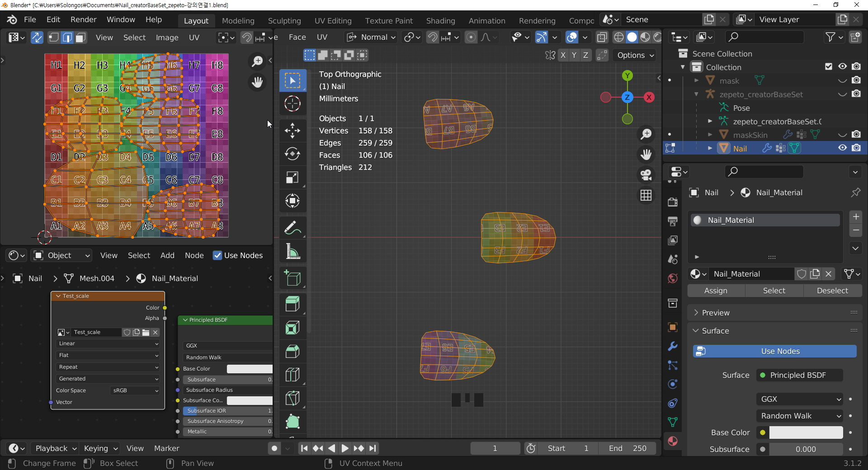Click the UV editor pan hand icon
Image resolution: width=868 pixels, height=470 pixels.
coord(257,82)
